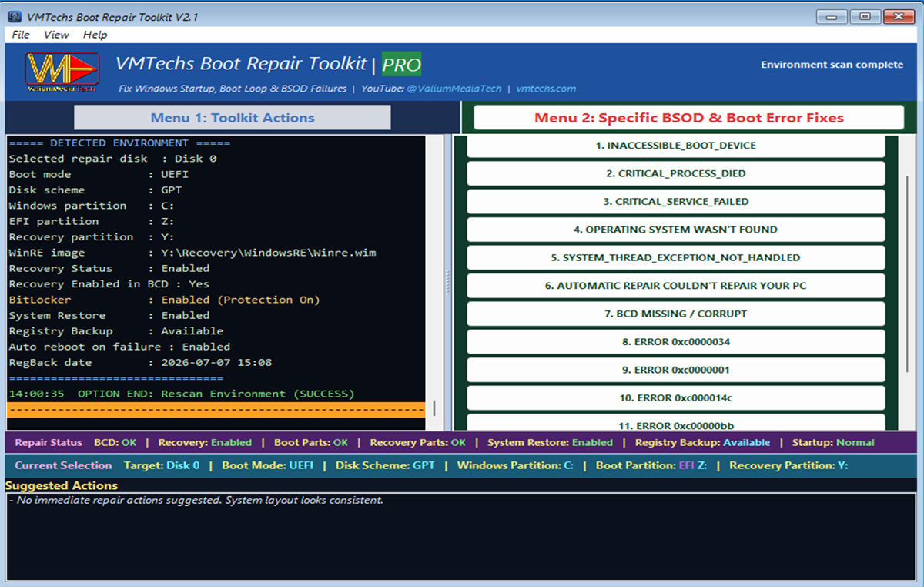Click the 'BitLocker : Enabled (Protection On)' line
The height and width of the screenshot is (587, 924).
point(164,300)
